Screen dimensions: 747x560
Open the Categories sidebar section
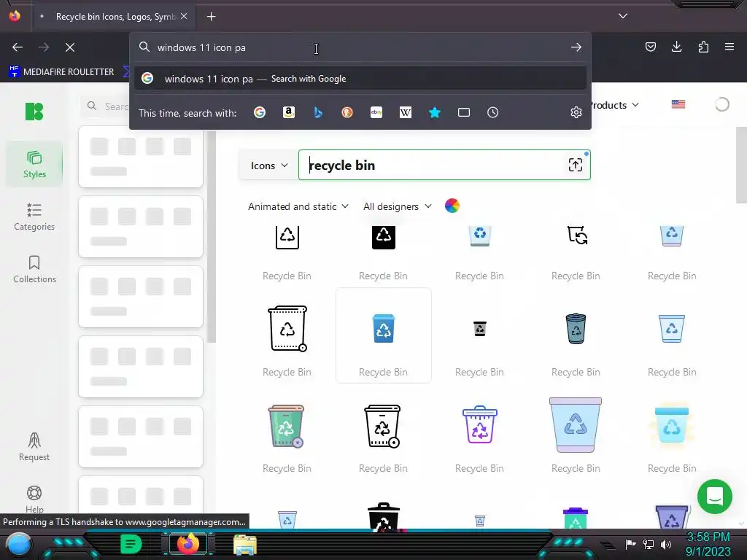(34, 217)
